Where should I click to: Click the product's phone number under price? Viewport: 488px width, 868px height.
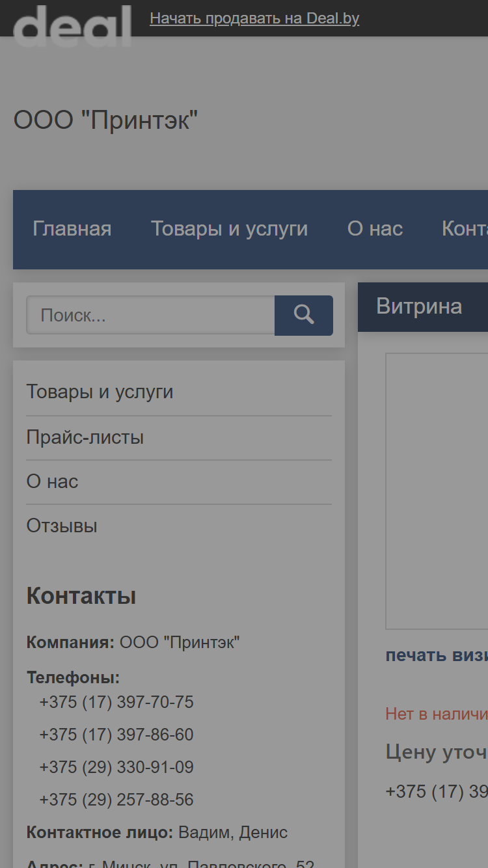tap(437, 792)
